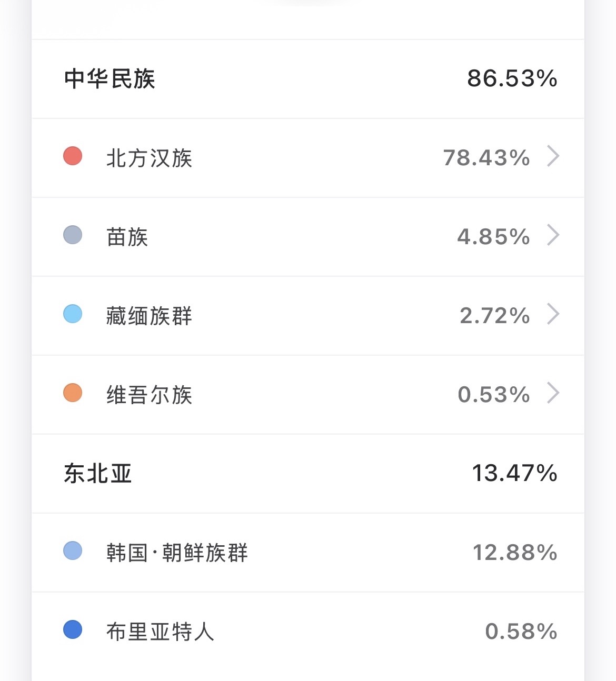
Task: Click the orange dot beside 维吾尔族
Action: (x=73, y=393)
